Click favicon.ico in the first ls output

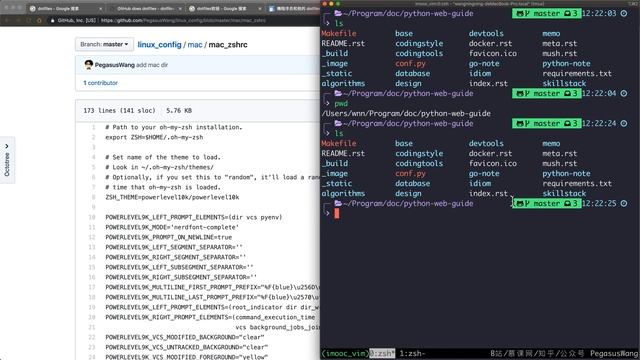pos(493,53)
